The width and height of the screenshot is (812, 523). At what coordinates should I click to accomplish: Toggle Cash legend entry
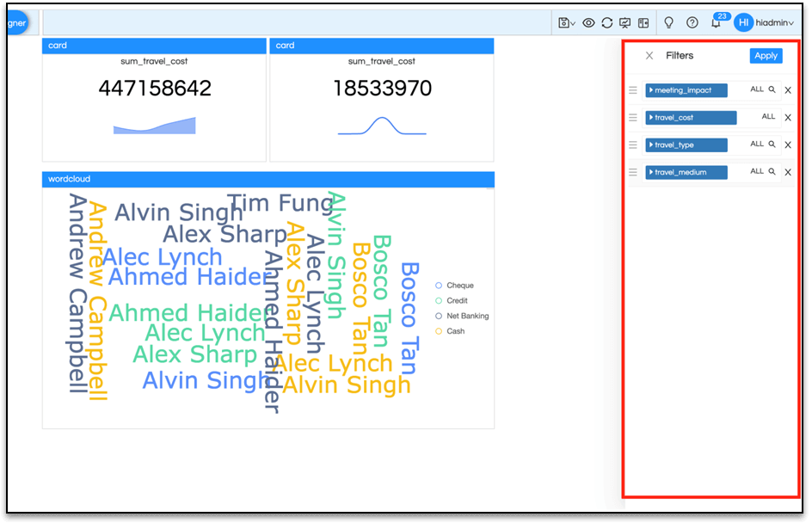450,331
